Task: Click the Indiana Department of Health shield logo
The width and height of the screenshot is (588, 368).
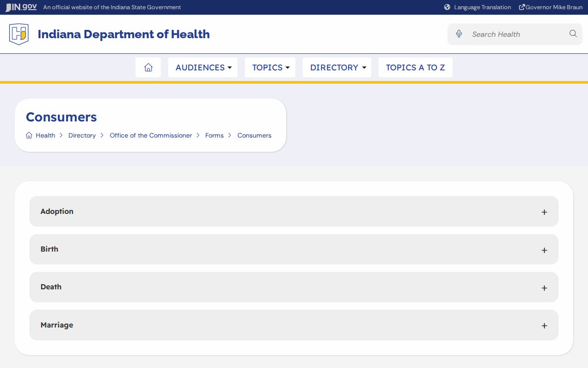Action: click(19, 34)
